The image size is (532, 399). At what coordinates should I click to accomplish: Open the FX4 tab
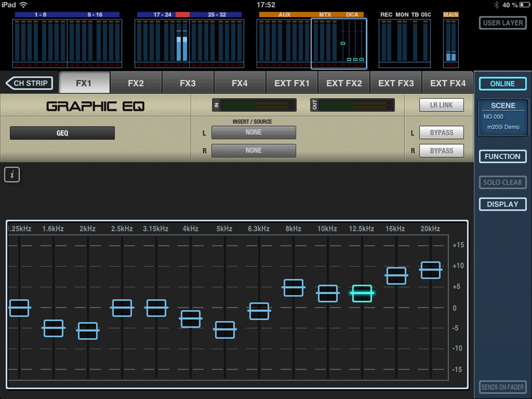point(240,83)
